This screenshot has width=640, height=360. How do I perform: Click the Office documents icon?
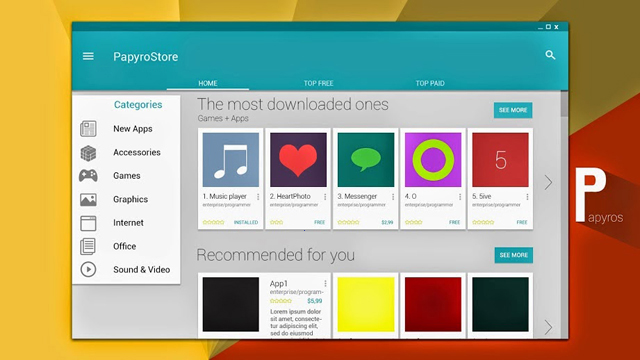(x=88, y=246)
